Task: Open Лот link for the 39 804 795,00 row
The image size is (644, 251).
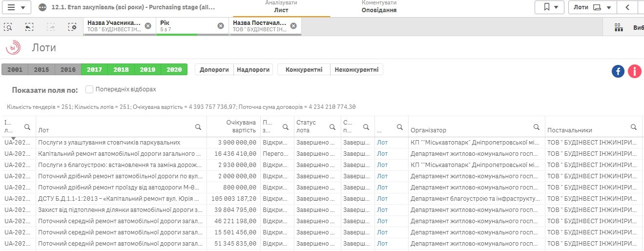Action: pos(382,210)
